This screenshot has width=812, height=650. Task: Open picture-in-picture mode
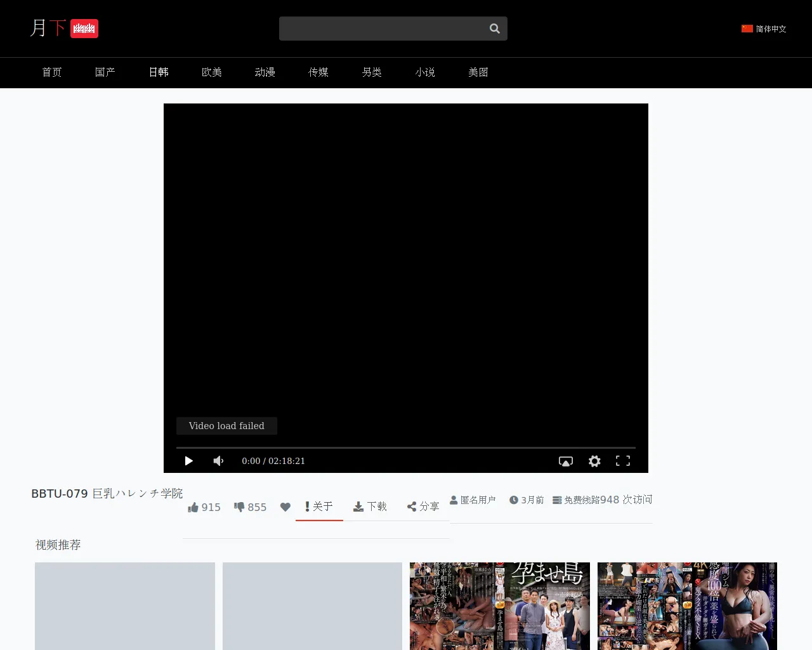(565, 461)
